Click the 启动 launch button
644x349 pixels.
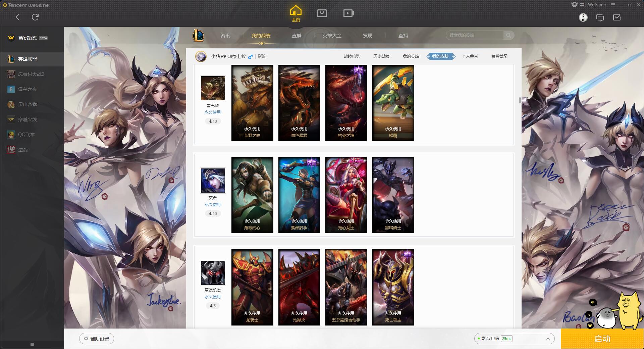click(x=602, y=339)
